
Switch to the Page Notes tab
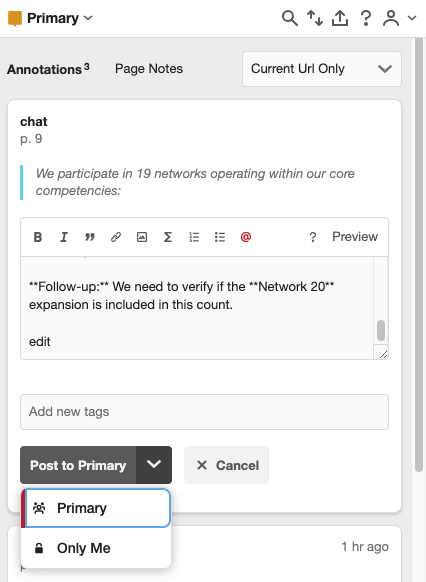(149, 69)
